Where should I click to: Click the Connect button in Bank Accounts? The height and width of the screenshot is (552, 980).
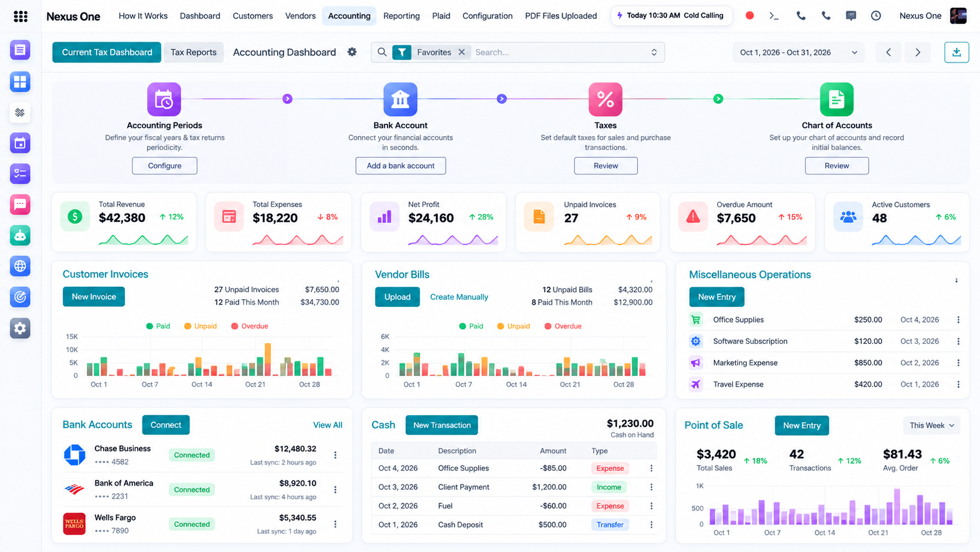click(x=166, y=425)
